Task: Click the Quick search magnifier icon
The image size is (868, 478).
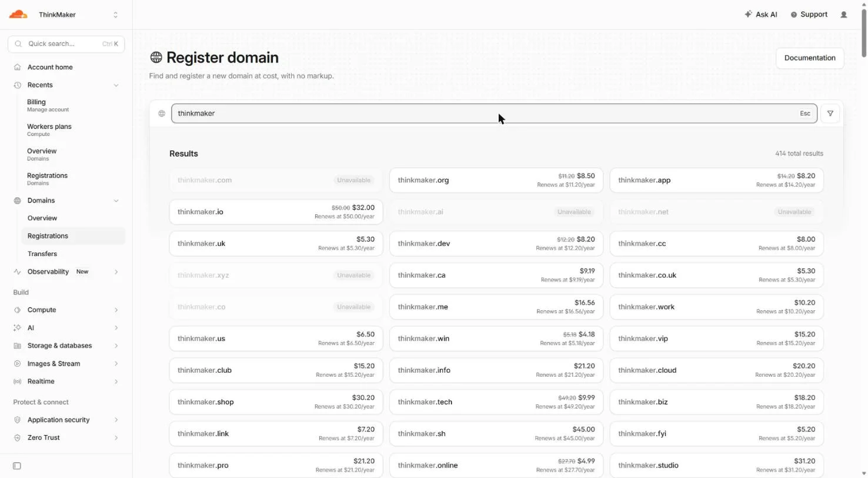Action: (x=18, y=44)
